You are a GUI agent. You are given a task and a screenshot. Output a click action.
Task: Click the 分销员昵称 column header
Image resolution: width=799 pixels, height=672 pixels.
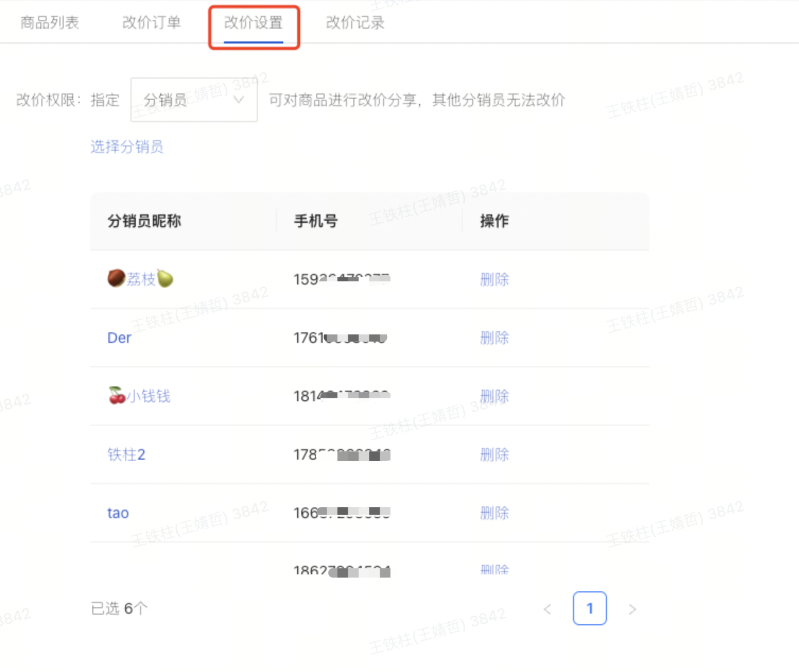click(x=144, y=221)
